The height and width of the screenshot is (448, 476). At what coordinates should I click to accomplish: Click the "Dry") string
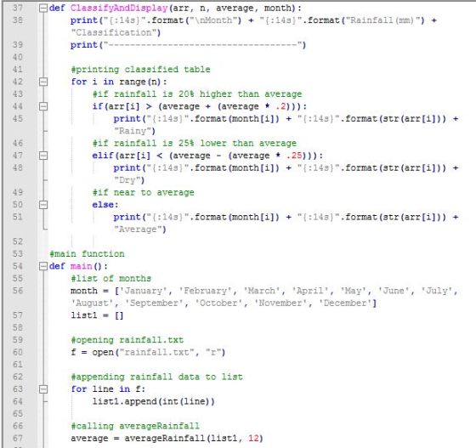(x=129, y=180)
